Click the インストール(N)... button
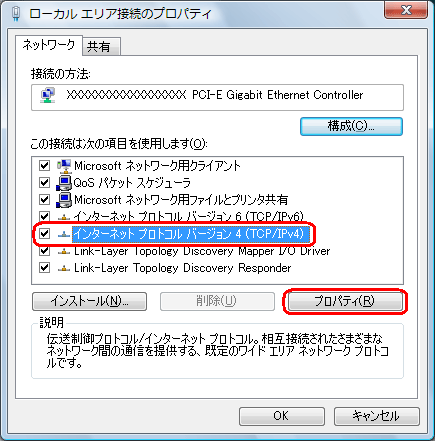 coord(89,301)
